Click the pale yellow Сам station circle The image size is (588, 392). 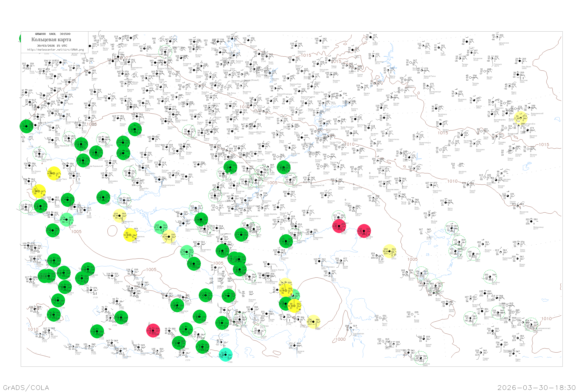click(389, 251)
